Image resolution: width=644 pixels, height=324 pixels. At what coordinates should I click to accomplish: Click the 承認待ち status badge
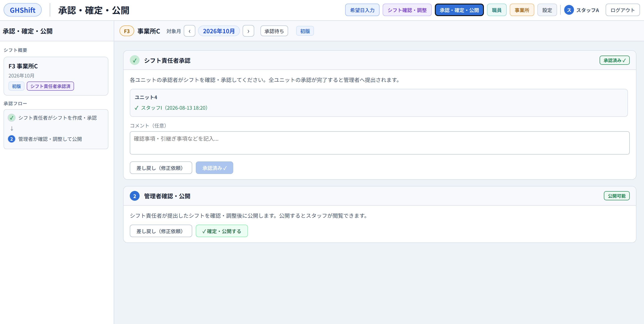coord(274,31)
